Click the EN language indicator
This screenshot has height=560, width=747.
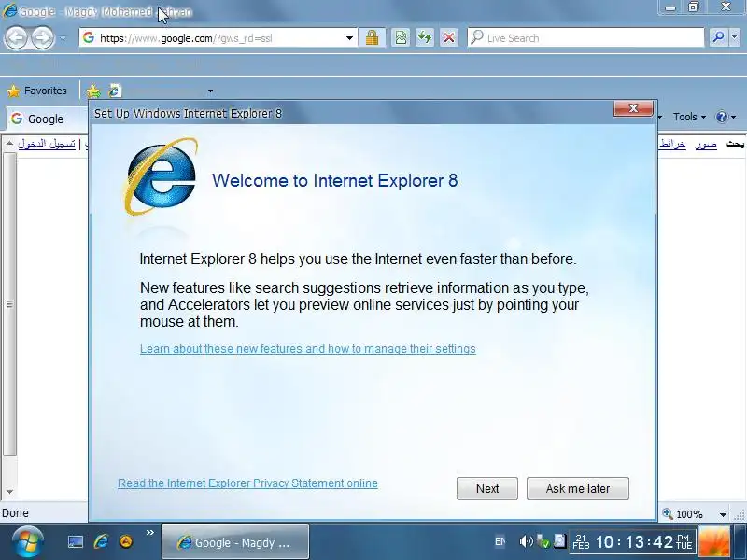[500, 542]
